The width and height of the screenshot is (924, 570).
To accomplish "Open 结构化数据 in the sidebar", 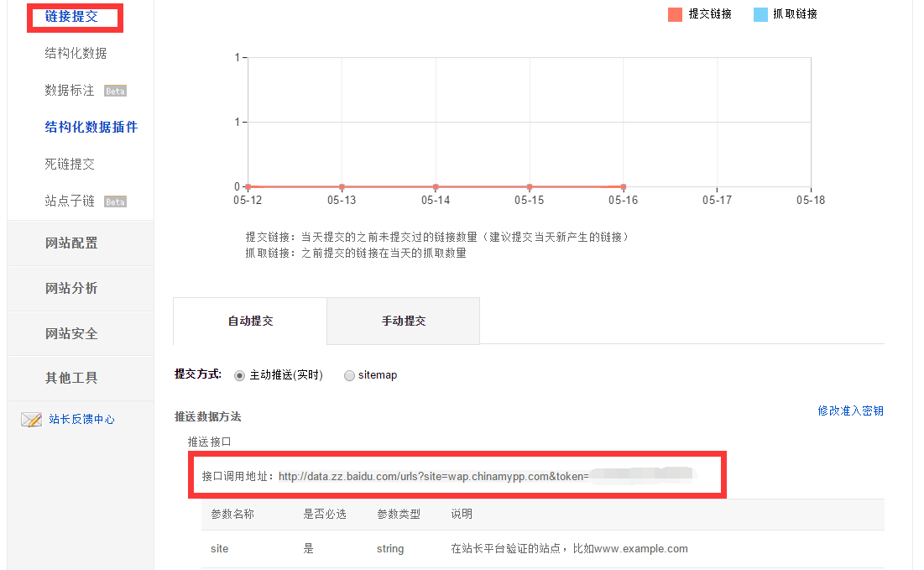I will tap(76, 53).
